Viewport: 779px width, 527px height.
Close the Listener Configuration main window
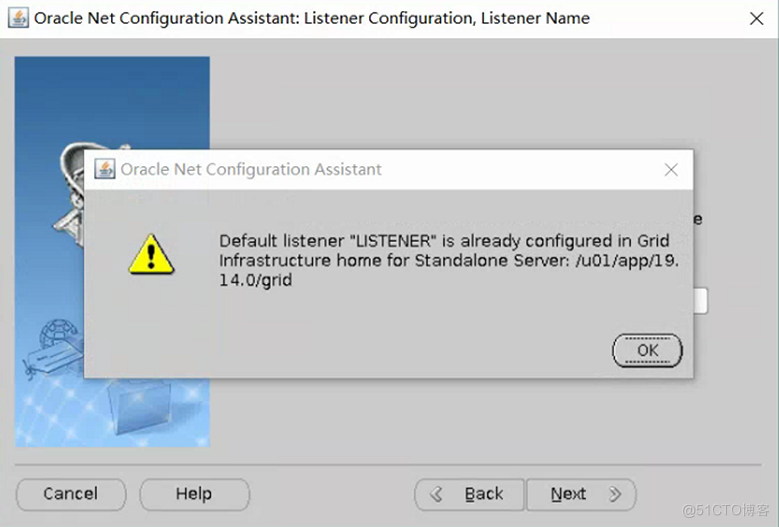click(756, 19)
